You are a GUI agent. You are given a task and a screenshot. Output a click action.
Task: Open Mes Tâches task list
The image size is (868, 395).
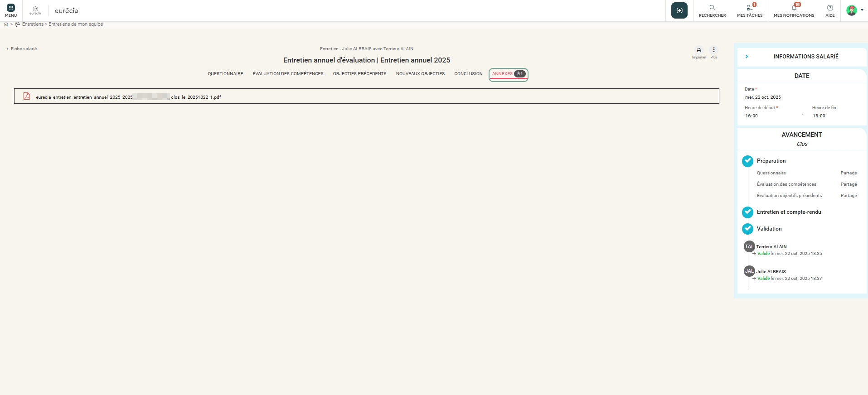point(750,8)
